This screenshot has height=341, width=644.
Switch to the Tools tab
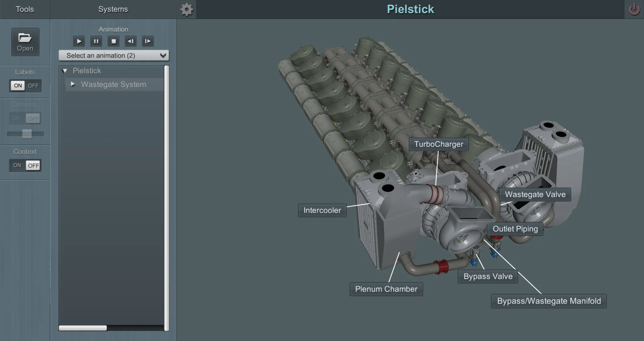(x=25, y=9)
